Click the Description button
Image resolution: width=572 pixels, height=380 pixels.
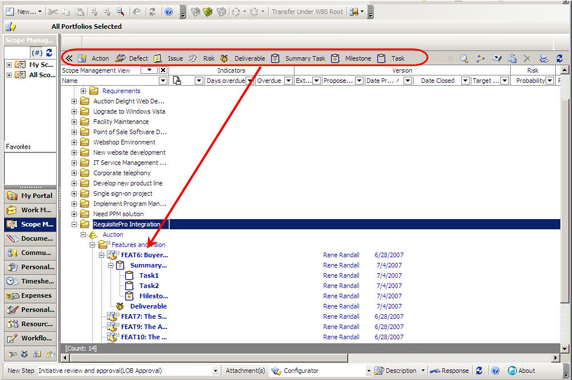click(x=396, y=371)
